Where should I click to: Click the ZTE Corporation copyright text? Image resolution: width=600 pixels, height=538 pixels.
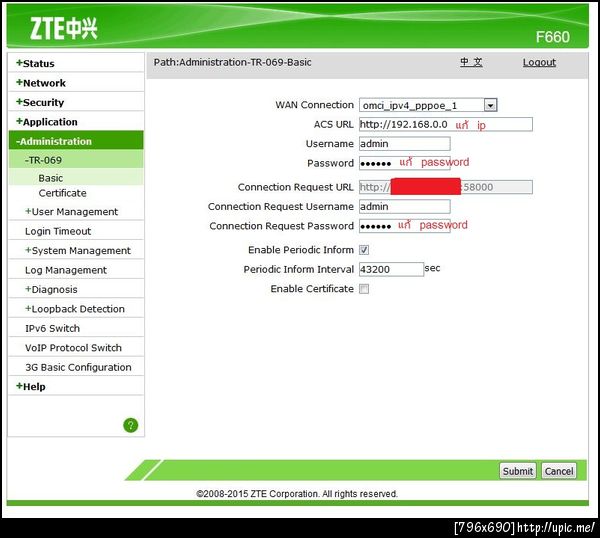[297, 494]
